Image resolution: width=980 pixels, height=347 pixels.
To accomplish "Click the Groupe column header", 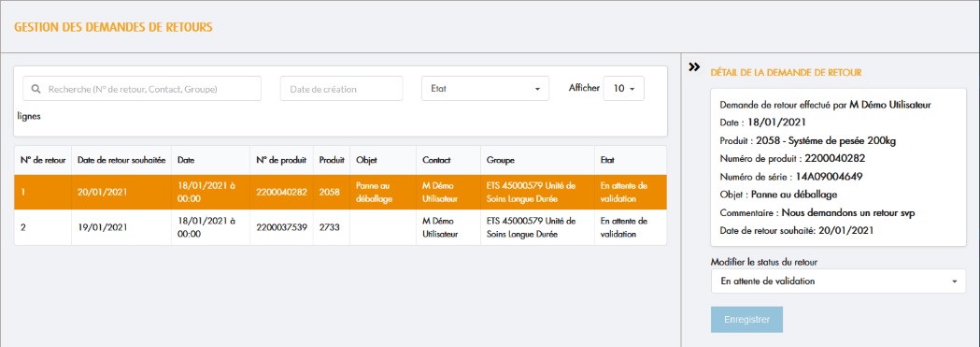I will click(x=537, y=160).
